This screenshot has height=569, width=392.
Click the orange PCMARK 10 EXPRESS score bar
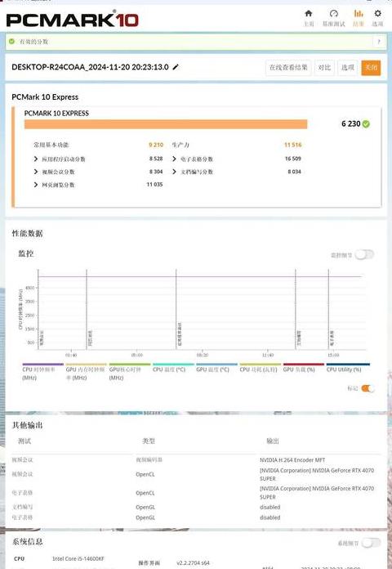point(166,124)
